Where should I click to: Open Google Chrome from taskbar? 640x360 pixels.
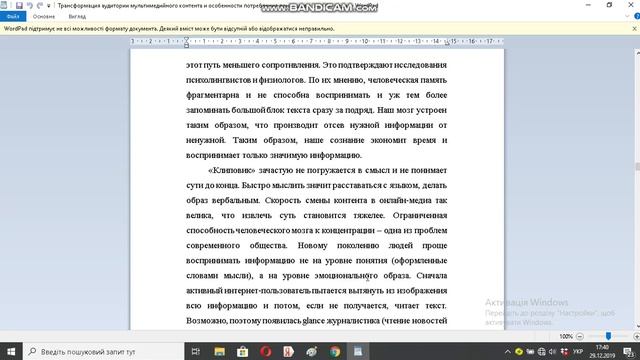(x=335, y=351)
